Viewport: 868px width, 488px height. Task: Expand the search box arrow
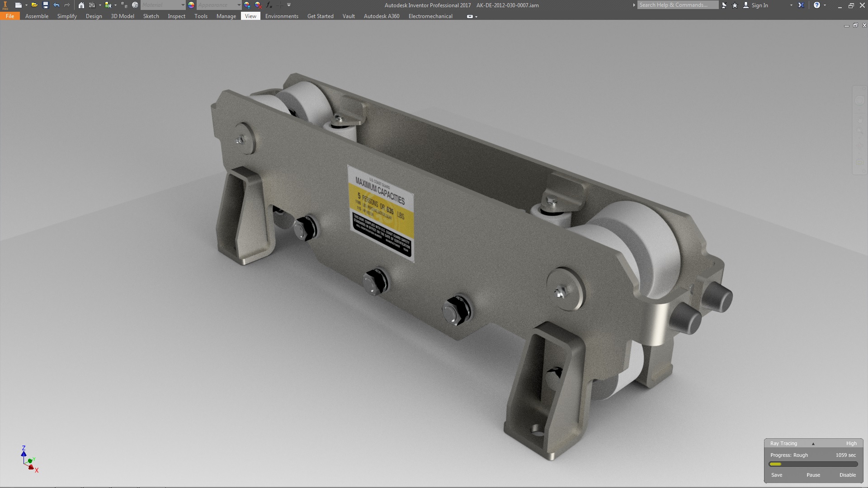[x=634, y=5]
